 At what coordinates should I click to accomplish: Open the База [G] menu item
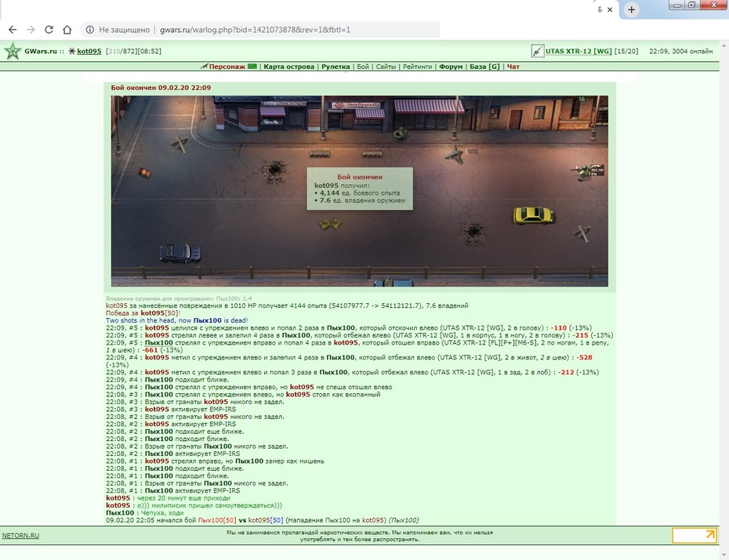coord(484,67)
